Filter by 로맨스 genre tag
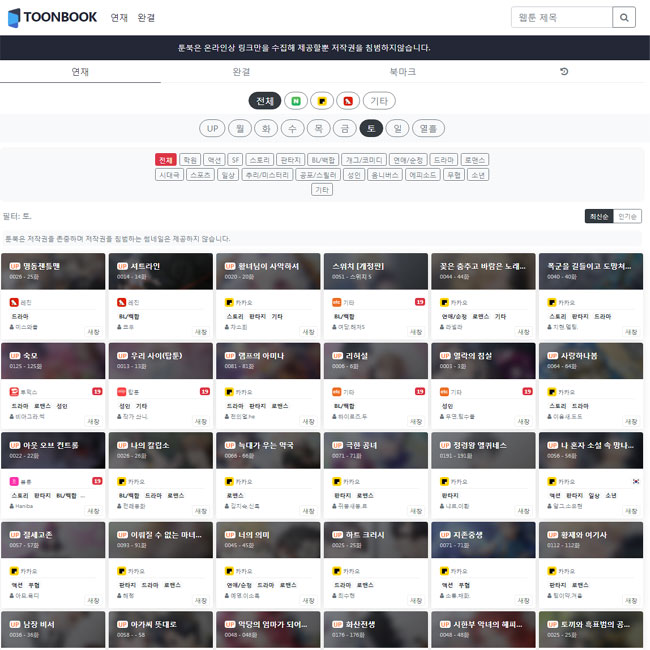650x650 pixels. pyautogui.click(x=475, y=160)
